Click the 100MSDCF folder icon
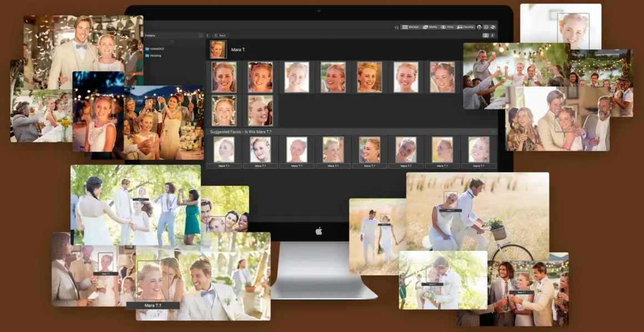Image resolution: width=644 pixels, height=332 pixels. [x=147, y=49]
